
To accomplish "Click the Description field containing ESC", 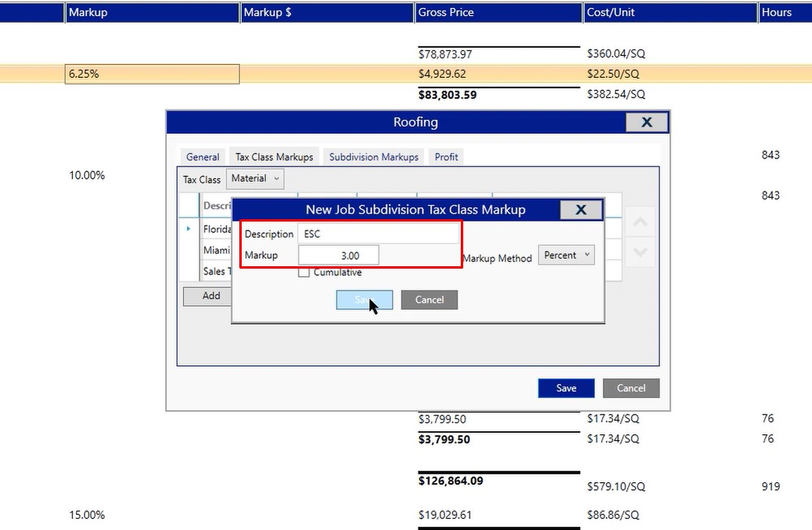I will tap(377, 234).
